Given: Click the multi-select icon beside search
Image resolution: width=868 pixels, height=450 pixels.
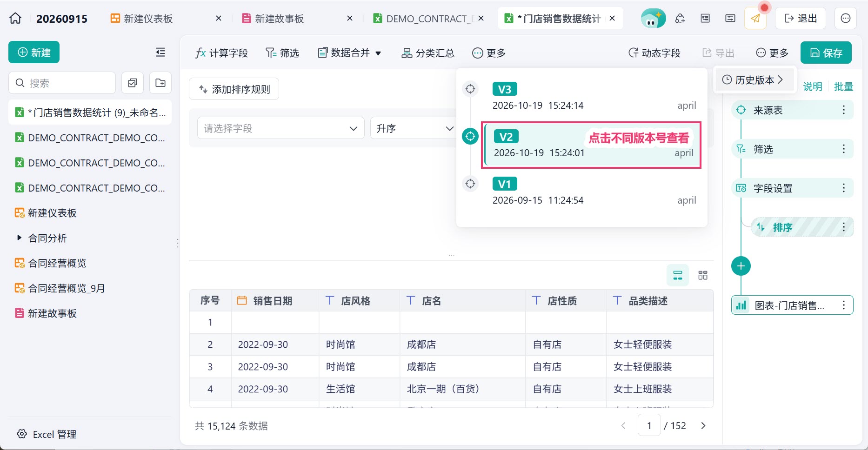Looking at the screenshot, I should [x=133, y=83].
